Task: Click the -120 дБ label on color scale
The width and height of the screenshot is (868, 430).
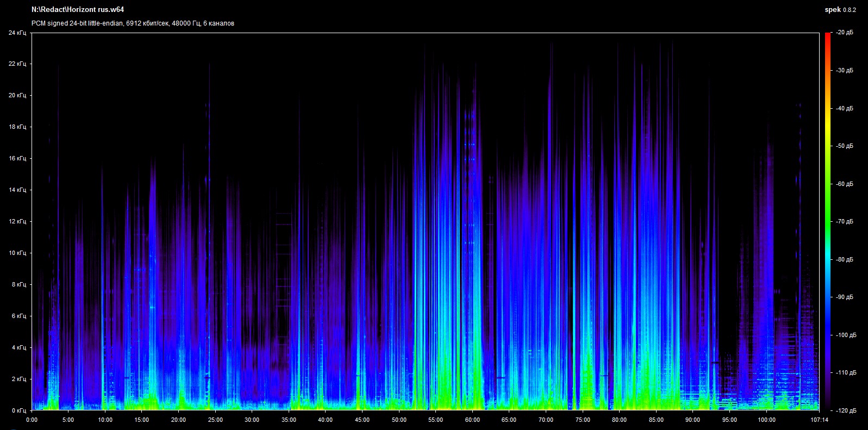Action: click(x=846, y=410)
